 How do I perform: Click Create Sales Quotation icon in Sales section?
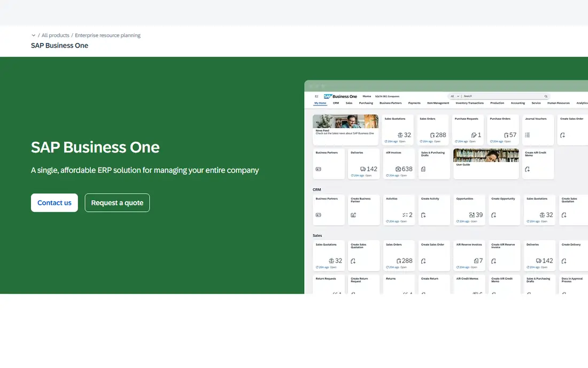point(353,260)
